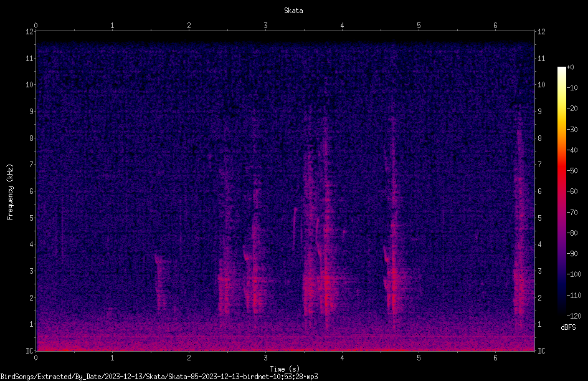This screenshot has width=588, height=381.
Task: Click the 1 second tick on bottom axis
Action: coord(112,358)
